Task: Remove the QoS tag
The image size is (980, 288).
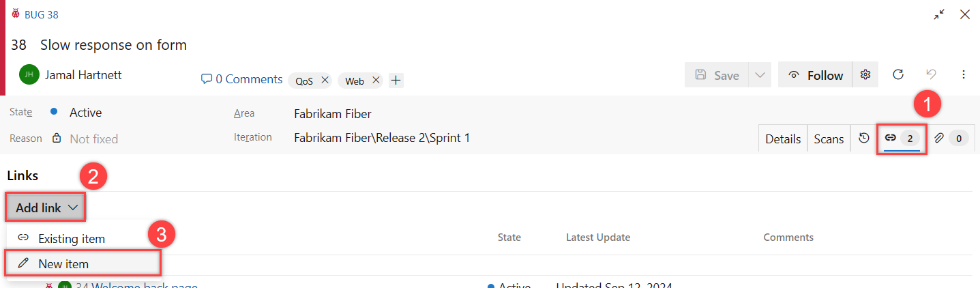Action: click(x=325, y=81)
